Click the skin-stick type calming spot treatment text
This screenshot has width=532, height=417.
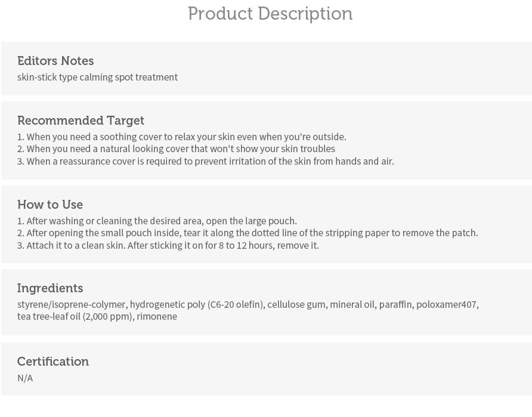[97, 78]
